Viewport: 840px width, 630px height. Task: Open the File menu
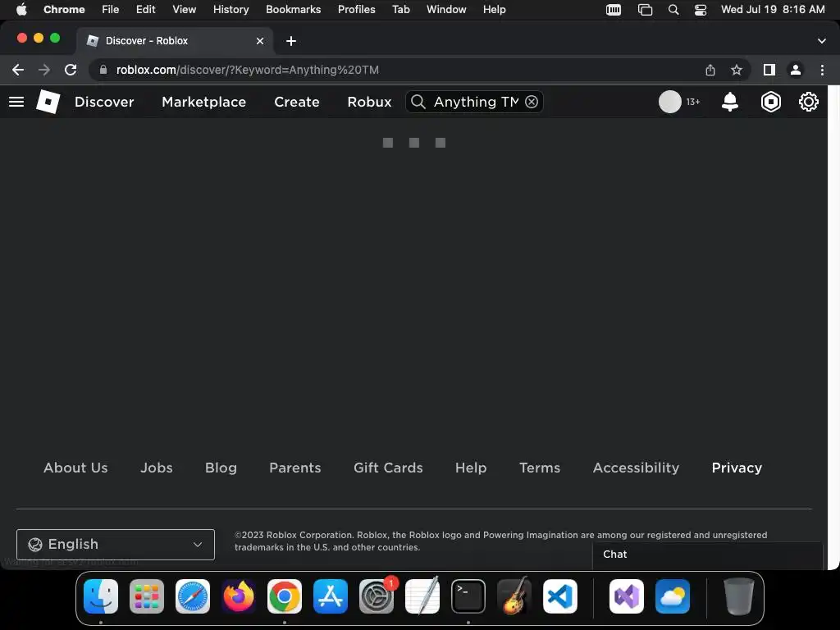point(111,10)
